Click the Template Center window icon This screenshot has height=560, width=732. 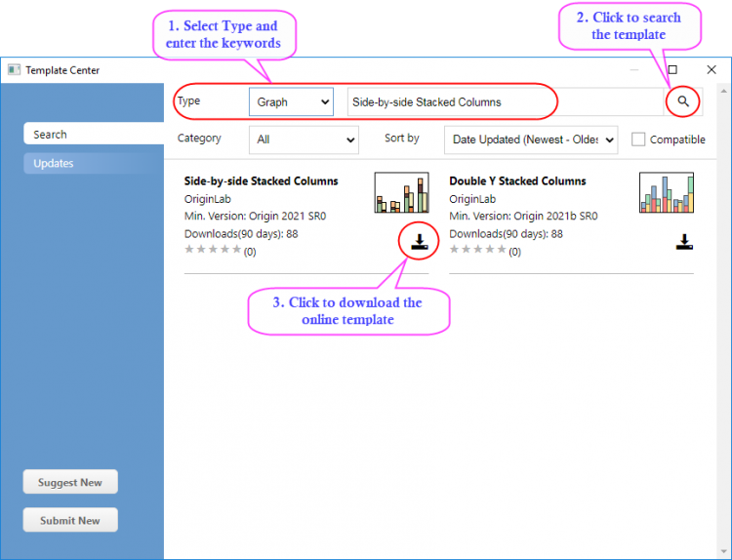[14, 70]
